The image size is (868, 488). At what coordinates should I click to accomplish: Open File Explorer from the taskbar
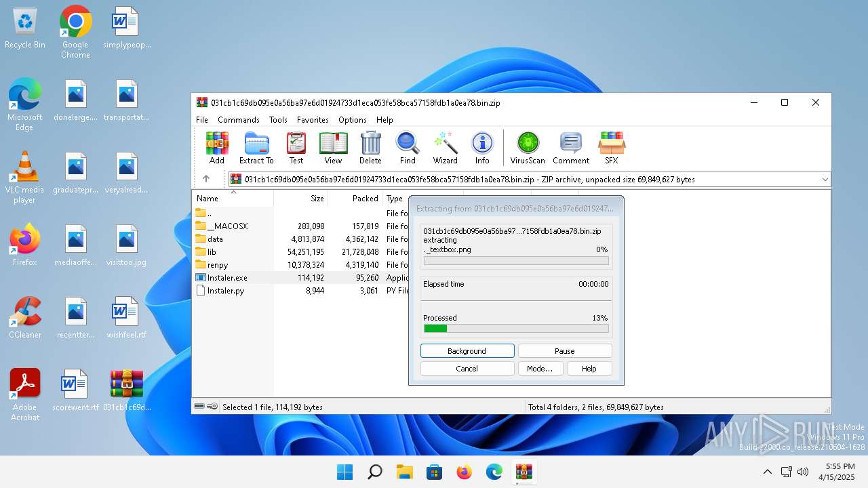404,472
